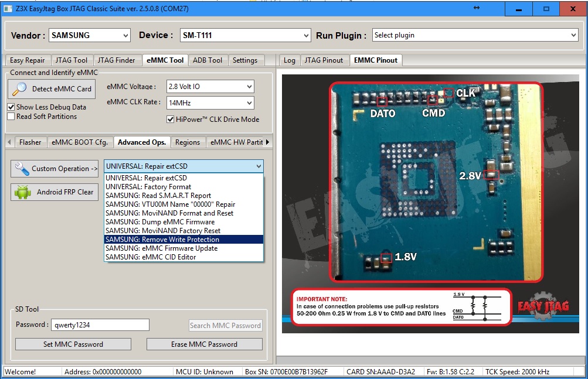588x379 pixels.
Task: Choose SAMSUNG: MoviNAND Factory Reset
Action: click(183, 231)
